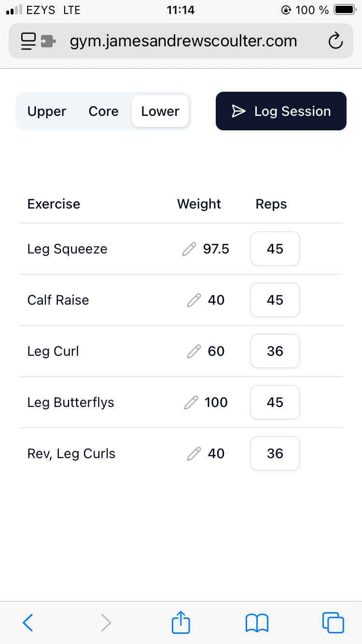Image resolution: width=362 pixels, height=644 pixels.
Task: Edit Rev, Leg Curls weight pencil icon
Action: [x=194, y=454]
